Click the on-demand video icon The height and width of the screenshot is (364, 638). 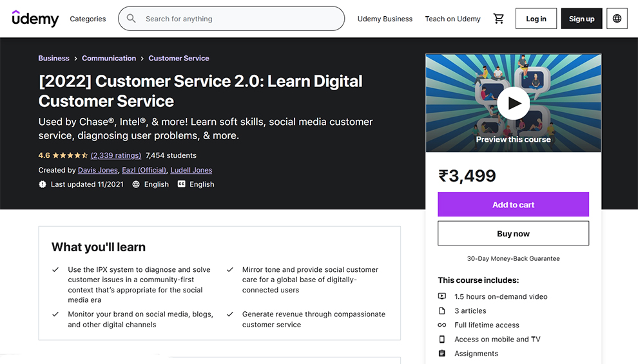tap(442, 296)
